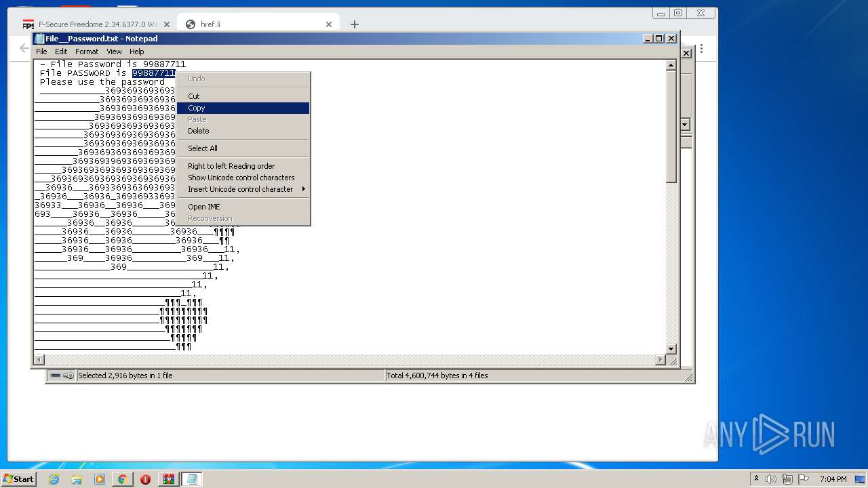Close the href.li tab
This screenshot has height=488, width=868.
click(329, 24)
